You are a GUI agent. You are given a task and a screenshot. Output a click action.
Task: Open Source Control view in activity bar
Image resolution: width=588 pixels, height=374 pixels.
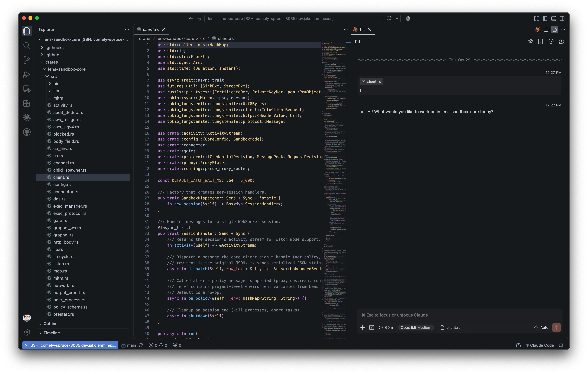tap(27, 60)
